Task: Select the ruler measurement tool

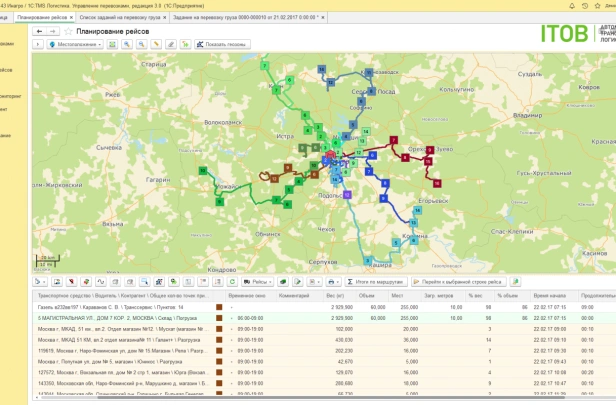Action: point(156,44)
